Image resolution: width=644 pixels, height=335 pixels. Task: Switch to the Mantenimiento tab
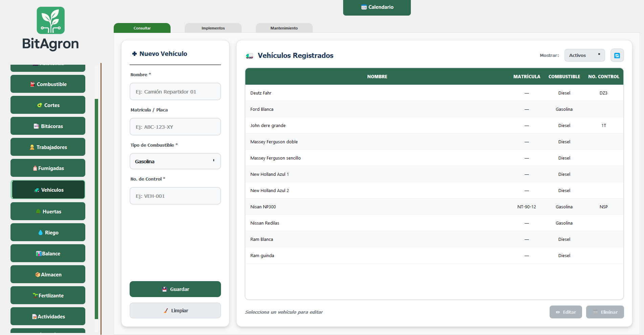click(284, 28)
